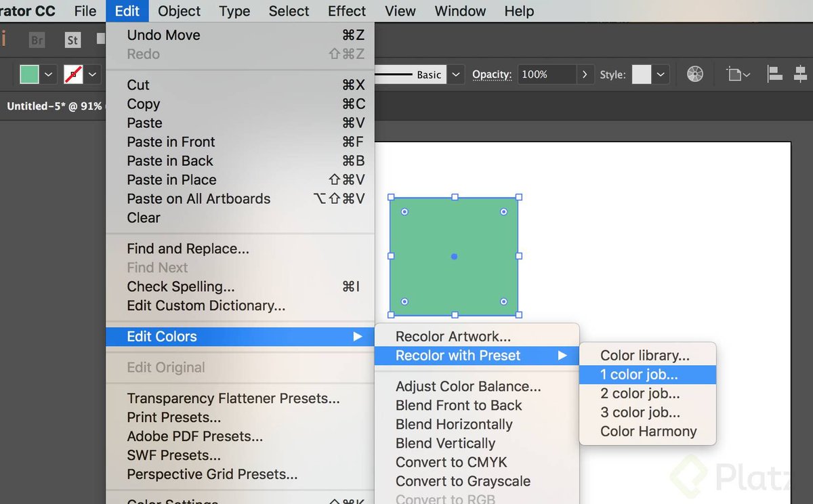Viewport: 813px width, 504px height.
Task: Click the Style swatch box
Action: 642,75
